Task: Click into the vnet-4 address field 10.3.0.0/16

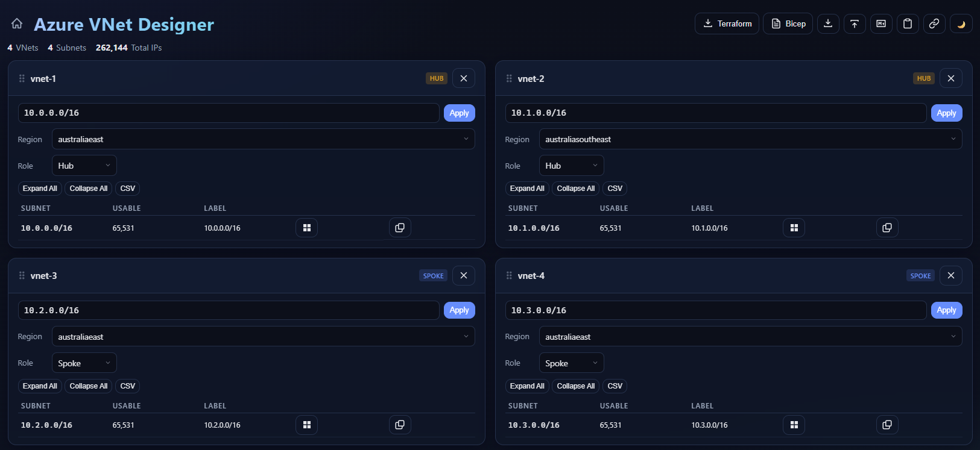Action: coord(715,310)
